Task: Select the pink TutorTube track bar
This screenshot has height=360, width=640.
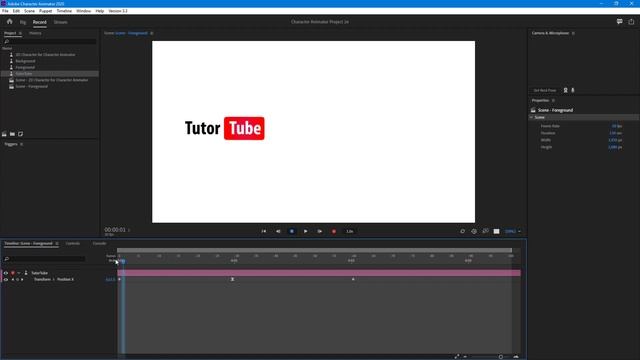Action: point(319,273)
